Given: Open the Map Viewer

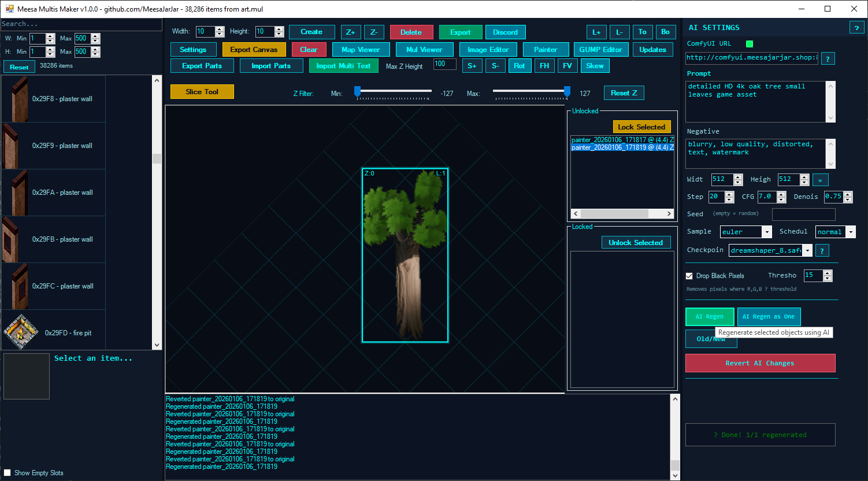Looking at the screenshot, I should click(x=361, y=50).
